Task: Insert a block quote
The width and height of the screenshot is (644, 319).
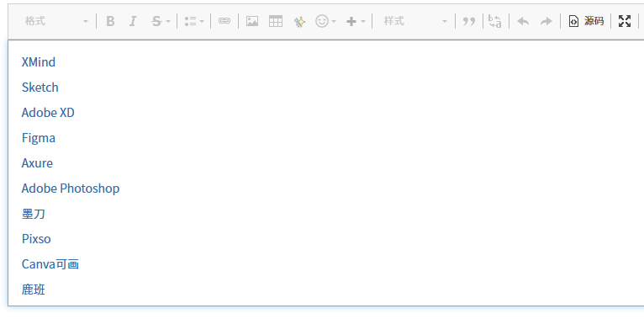Action: click(x=469, y=21)
